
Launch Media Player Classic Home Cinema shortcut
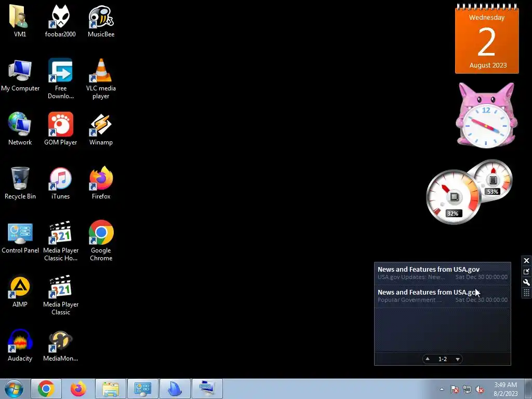[61, 241]
